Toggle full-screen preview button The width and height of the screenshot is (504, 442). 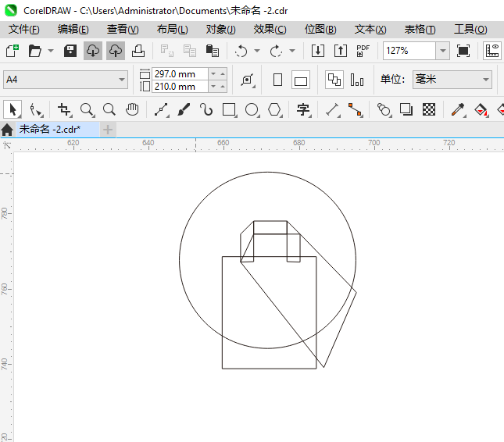tap(463, 51)
